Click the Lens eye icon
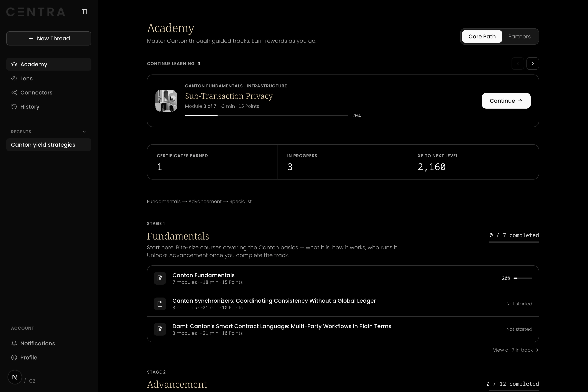Screen dimensions: 588x392 pos(14,78)
